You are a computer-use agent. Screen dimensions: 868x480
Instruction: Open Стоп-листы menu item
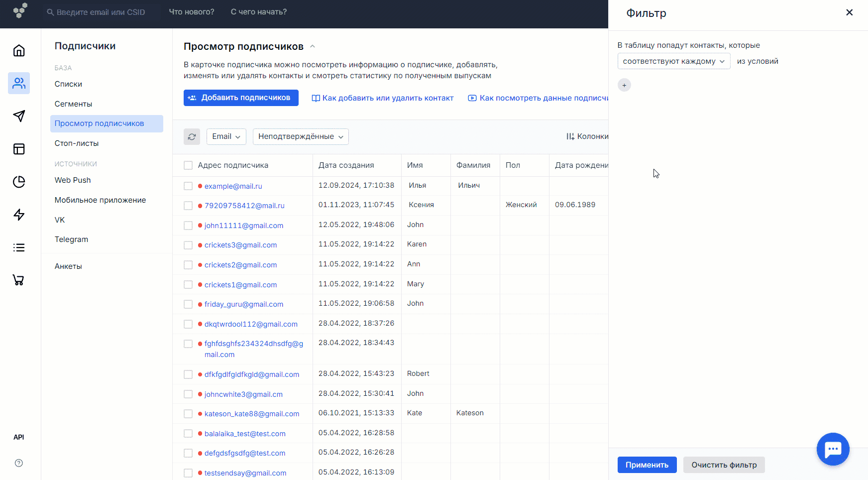click(77, 143)
